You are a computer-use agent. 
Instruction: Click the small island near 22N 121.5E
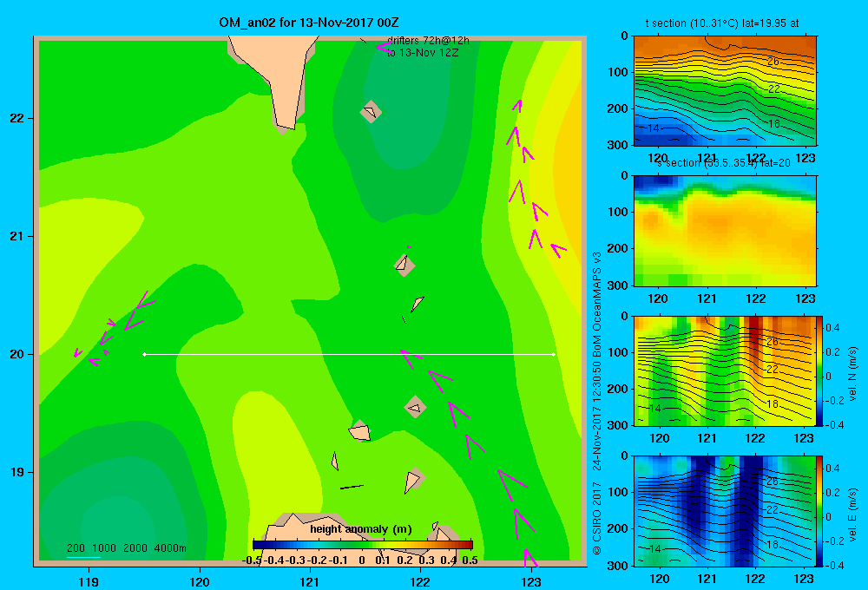371,112
